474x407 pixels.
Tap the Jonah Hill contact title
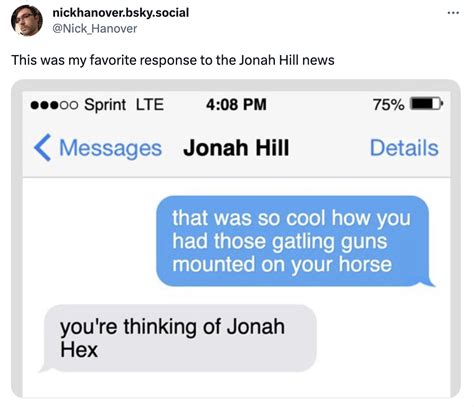tap(236, 148)
